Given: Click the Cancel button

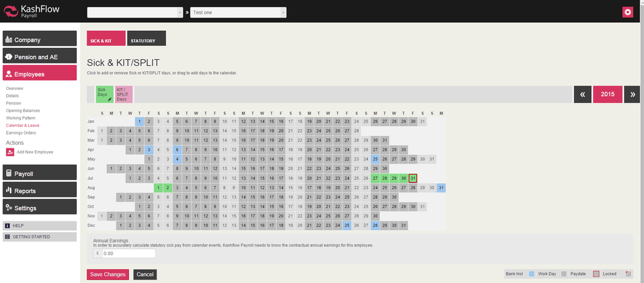Looking at the screenshot, I should [x=145, y=274].
